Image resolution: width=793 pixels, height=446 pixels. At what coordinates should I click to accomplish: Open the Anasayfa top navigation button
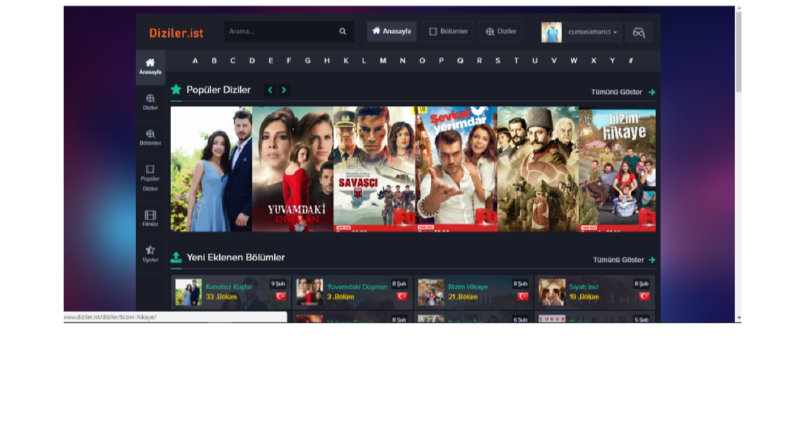point(391,31)
